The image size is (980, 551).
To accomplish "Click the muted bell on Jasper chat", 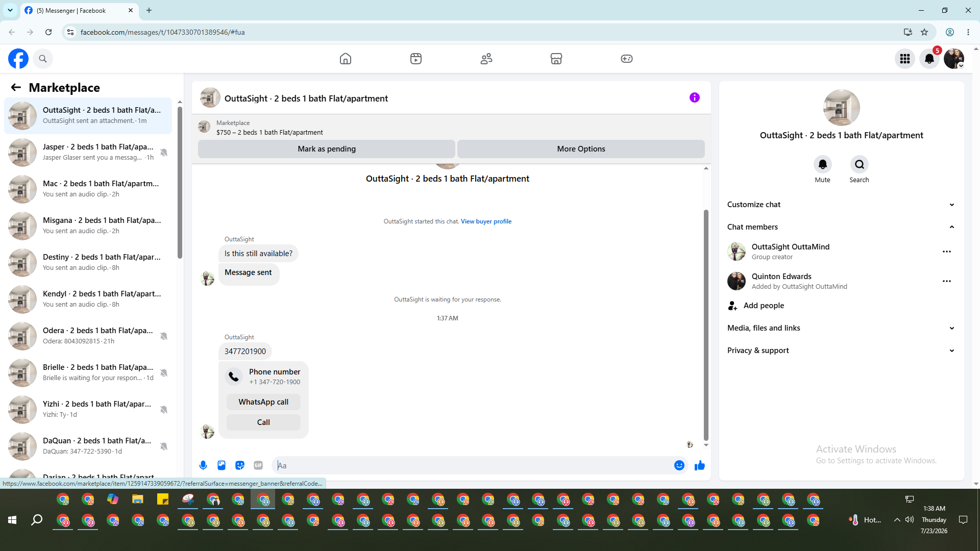I will (164, 153).
